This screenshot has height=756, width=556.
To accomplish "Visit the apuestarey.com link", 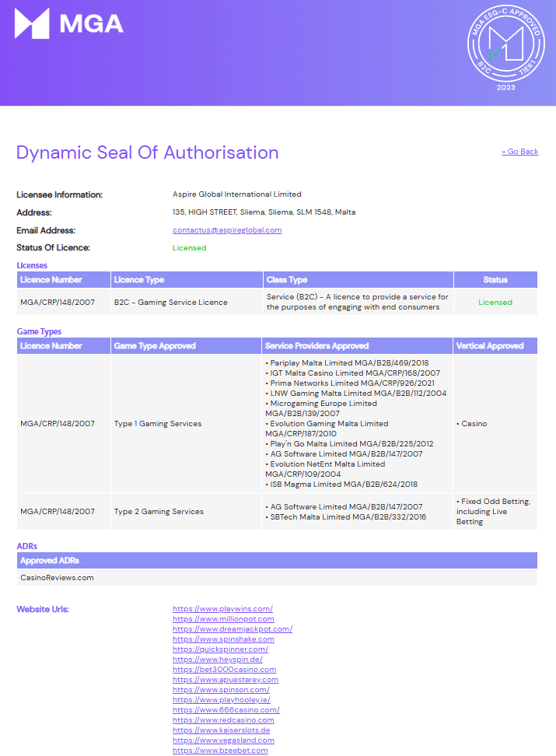I will pyautogui.click(x=226, y=680).
